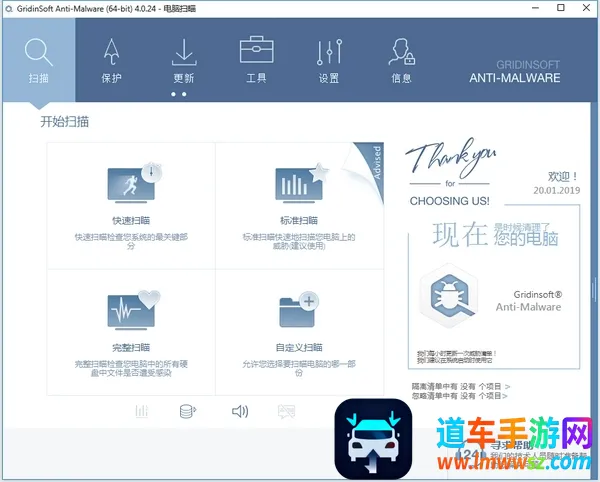This screenshot has height=482, width=600.
Task: Open the 扫描 (Scan) tab
Action: [38, 60]
